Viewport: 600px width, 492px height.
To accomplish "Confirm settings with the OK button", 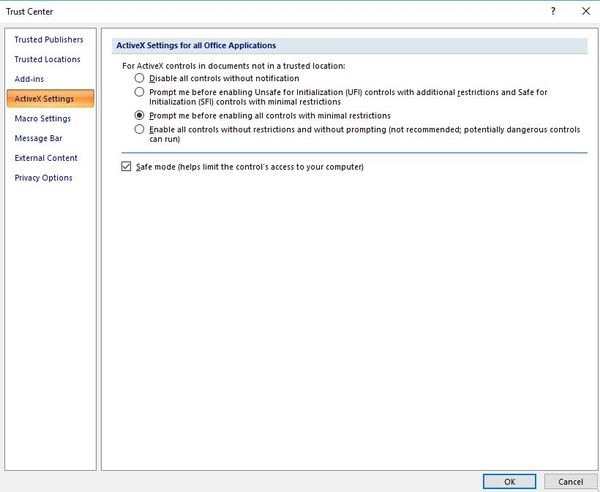I will click(x=509, y=482).
